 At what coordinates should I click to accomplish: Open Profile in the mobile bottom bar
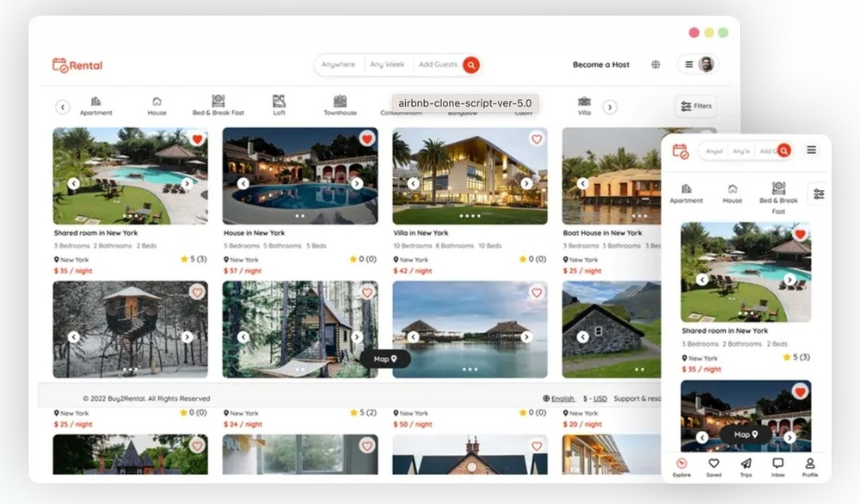[810, 467]
